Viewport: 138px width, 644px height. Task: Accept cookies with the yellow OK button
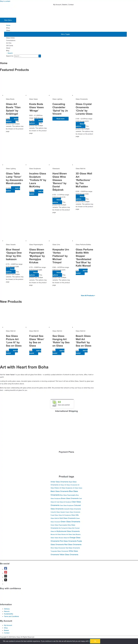coord(95,641)
